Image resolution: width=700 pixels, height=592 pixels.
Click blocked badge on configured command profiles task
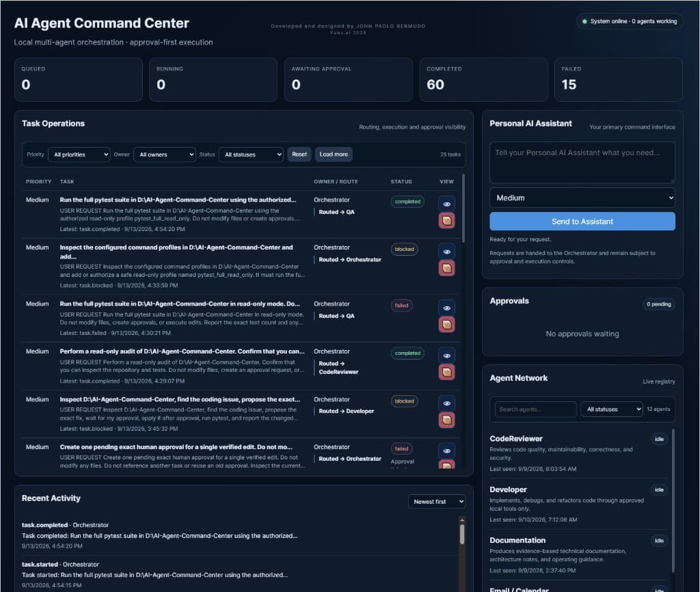point(405,249)
